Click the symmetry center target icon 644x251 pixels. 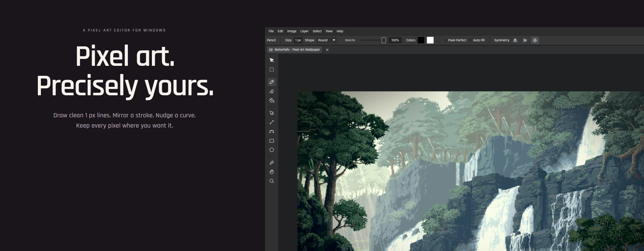[535, 40]
